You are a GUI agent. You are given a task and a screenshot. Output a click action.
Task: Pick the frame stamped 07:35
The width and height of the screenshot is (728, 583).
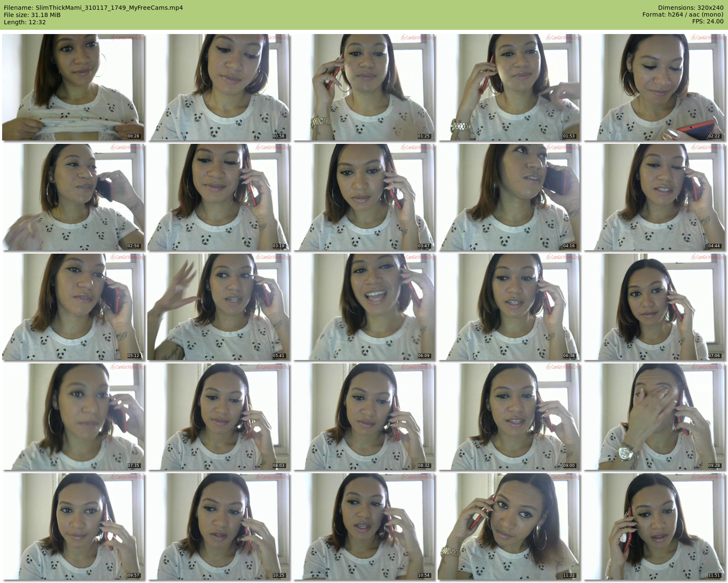coord(73,417)
